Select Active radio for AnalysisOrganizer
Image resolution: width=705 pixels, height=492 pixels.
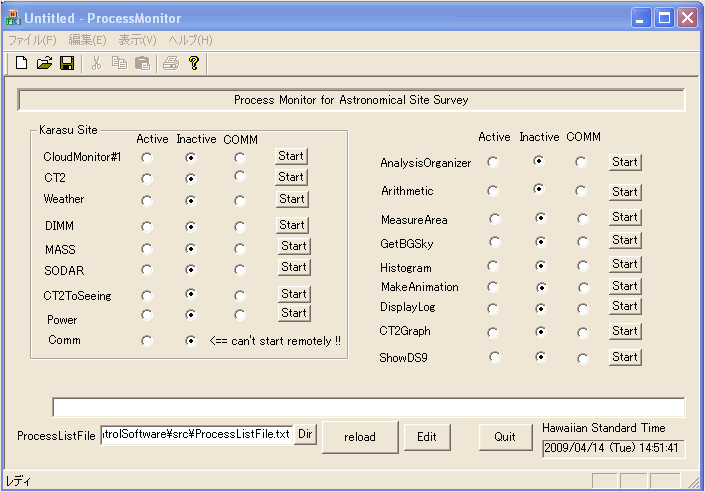[x=493, y=161]
